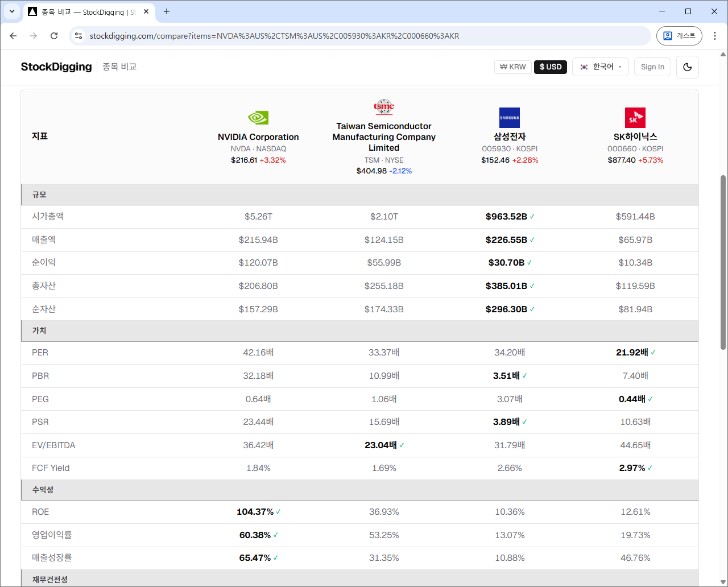This screenshot has height=587, width=728.
Task: Click the 종목 비교 page title
Action: [x=119, y=67]
